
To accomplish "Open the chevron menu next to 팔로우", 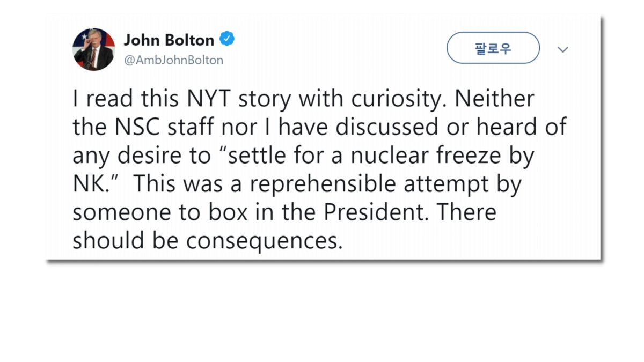I will 562,50.
